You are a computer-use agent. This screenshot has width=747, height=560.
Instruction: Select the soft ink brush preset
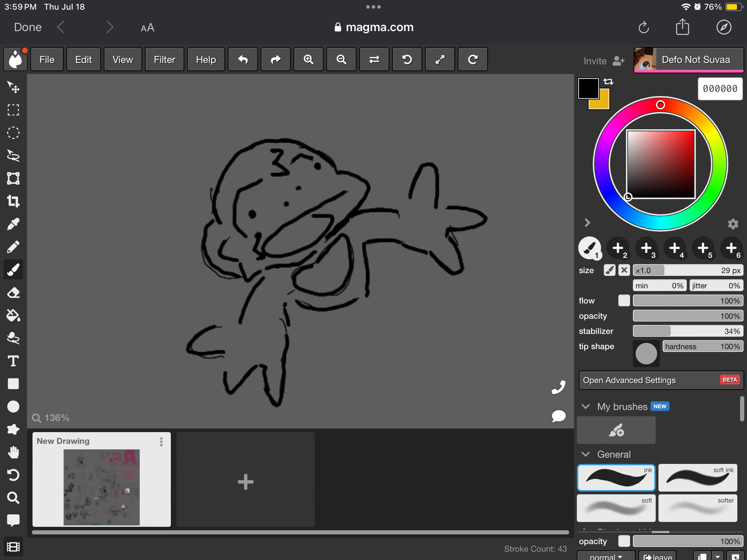[x=698, y=478]
